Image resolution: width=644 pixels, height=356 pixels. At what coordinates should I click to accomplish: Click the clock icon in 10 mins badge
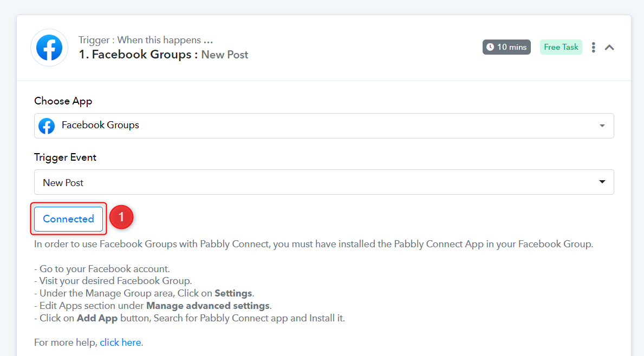[x=490, y=47]
